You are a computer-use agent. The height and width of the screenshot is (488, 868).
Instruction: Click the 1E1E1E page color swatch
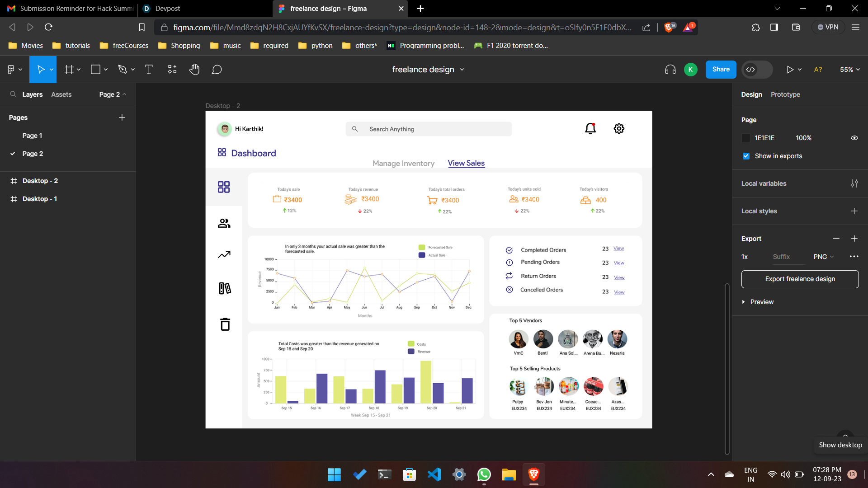point(746,138)
